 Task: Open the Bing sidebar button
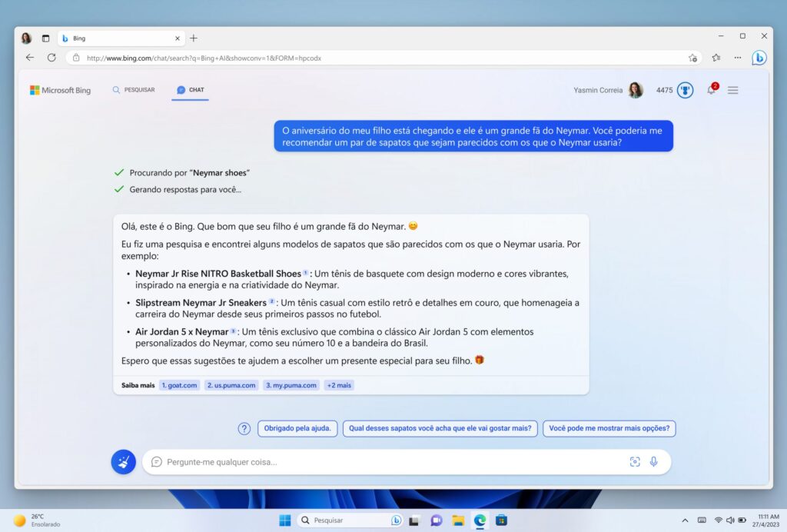759,58
